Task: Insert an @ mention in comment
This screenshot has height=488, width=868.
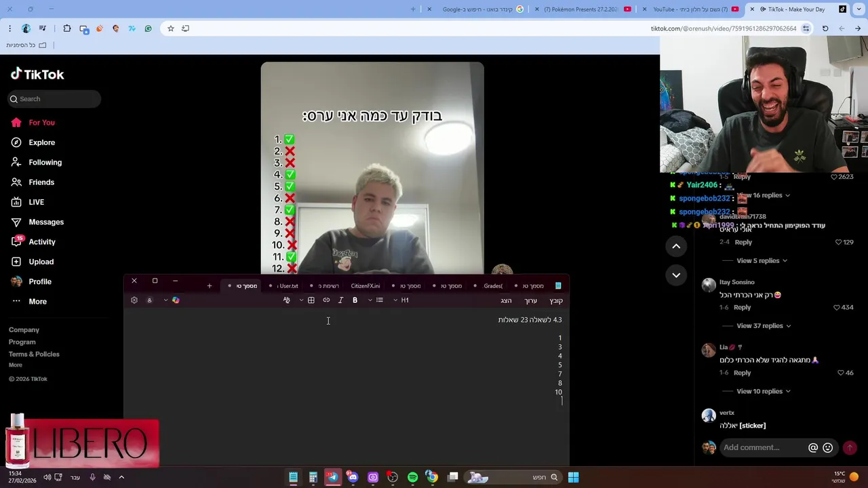Action: [x=813, y=447]
